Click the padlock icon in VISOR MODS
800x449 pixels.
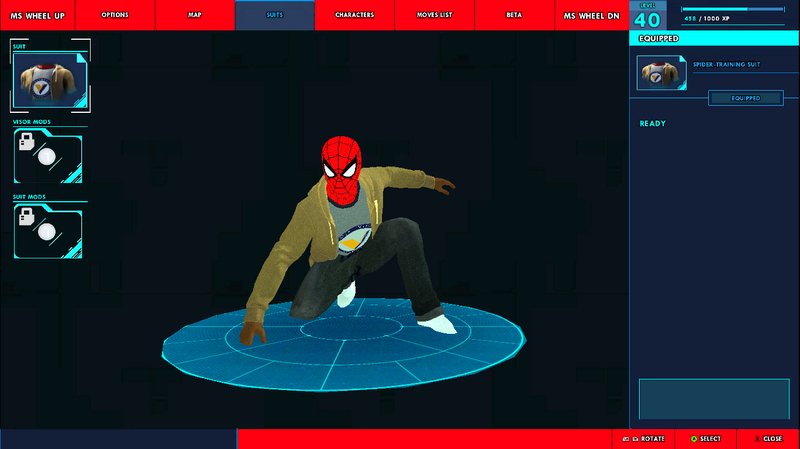(x=27, y=141)
